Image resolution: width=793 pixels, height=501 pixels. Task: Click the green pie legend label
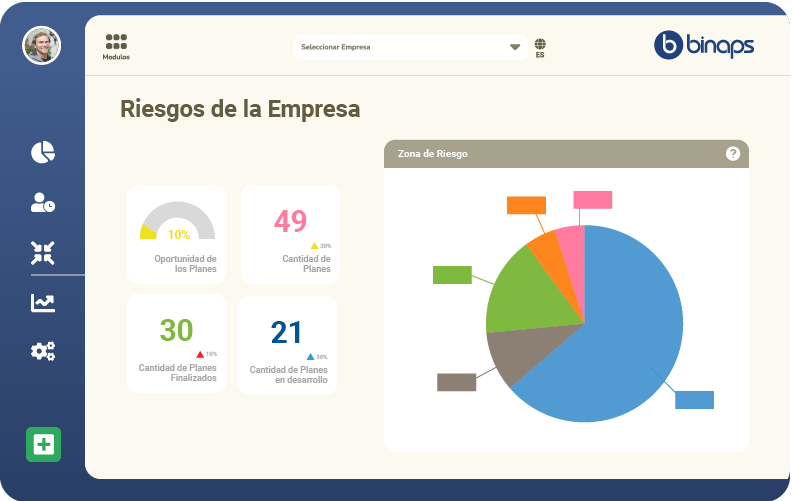point(452,275)
